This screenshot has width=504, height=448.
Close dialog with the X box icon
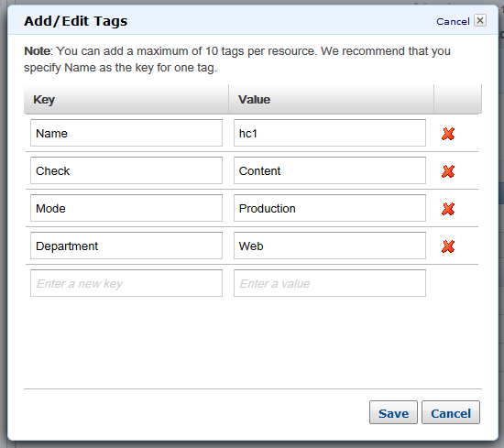(x=480, y=20)
